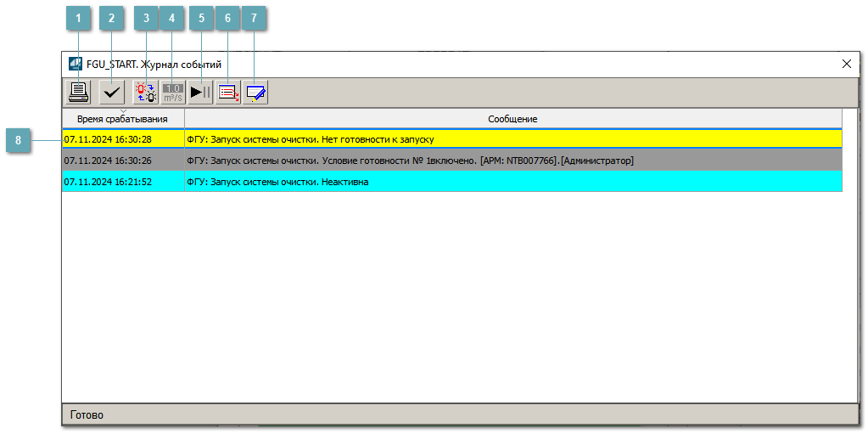868x434 pixels.
Task: Click the timestamp 07.11.2024 16:21:52
Action: [108, 182]
